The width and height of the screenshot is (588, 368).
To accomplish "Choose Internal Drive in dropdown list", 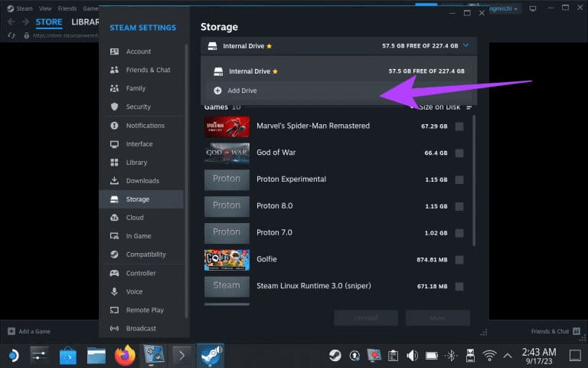I will pos(339,71).
